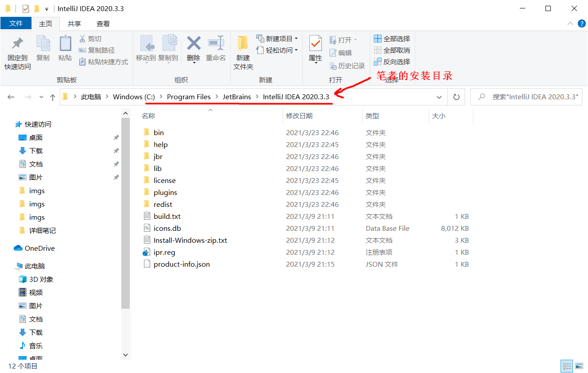Expand breadcrumb chevron after Program Files
The height and width of the screenshot is (373, 588).
(x=217, y=97)
